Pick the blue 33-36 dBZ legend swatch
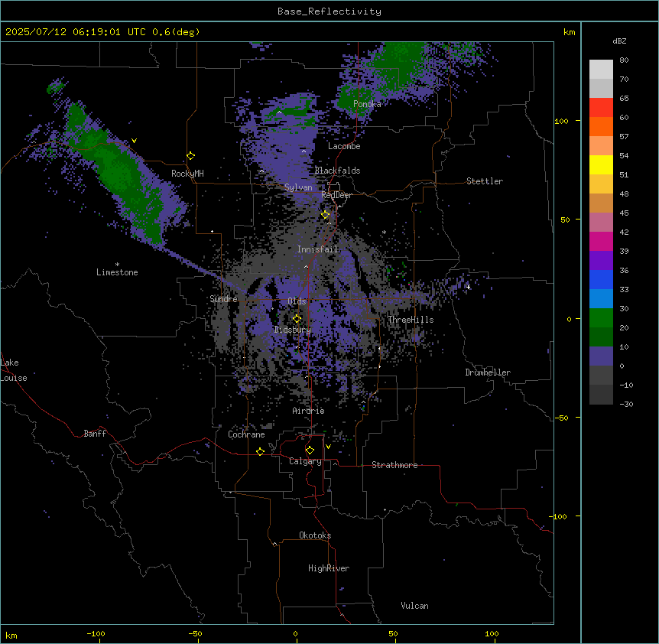Viewport: 659px width, 644px height. click(601, 279)
